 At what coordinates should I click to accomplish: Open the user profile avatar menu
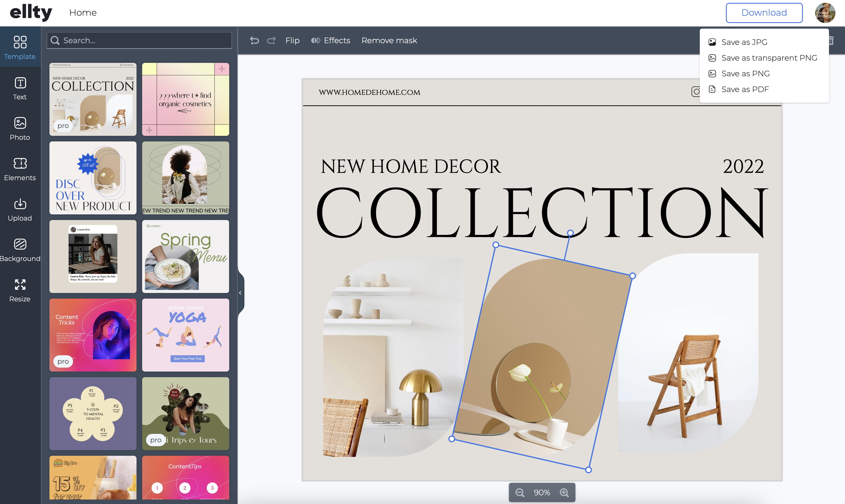click(824, 13)
